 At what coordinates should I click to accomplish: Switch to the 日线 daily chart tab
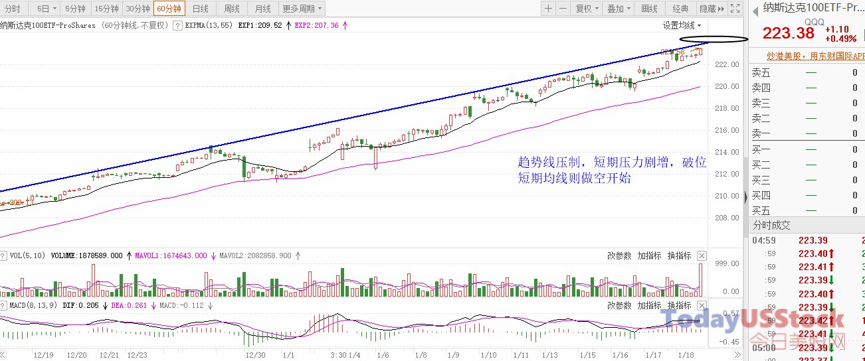click(x=200, y=8)
